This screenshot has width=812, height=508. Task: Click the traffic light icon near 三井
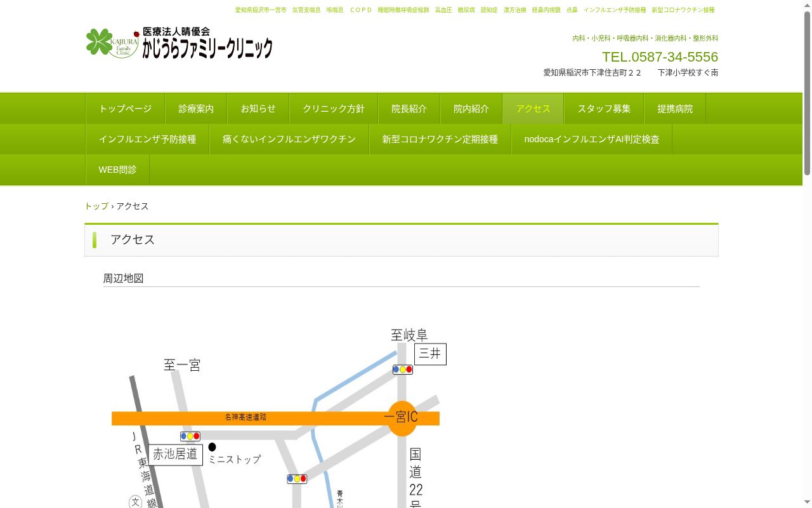pos(403,370)
